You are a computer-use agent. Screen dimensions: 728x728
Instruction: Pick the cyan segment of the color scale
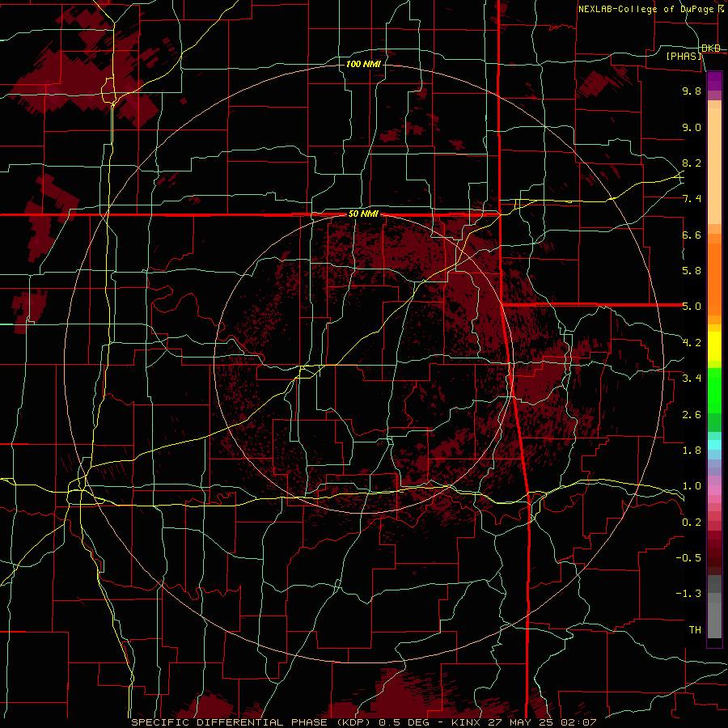[x=714, y=445]
